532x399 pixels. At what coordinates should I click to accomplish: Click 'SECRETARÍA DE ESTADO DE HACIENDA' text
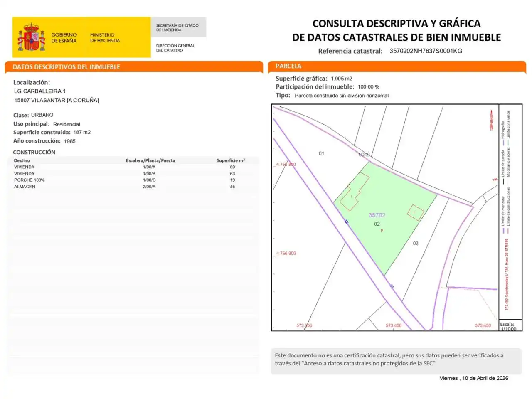pyautogui.click(x=177, y=28)
